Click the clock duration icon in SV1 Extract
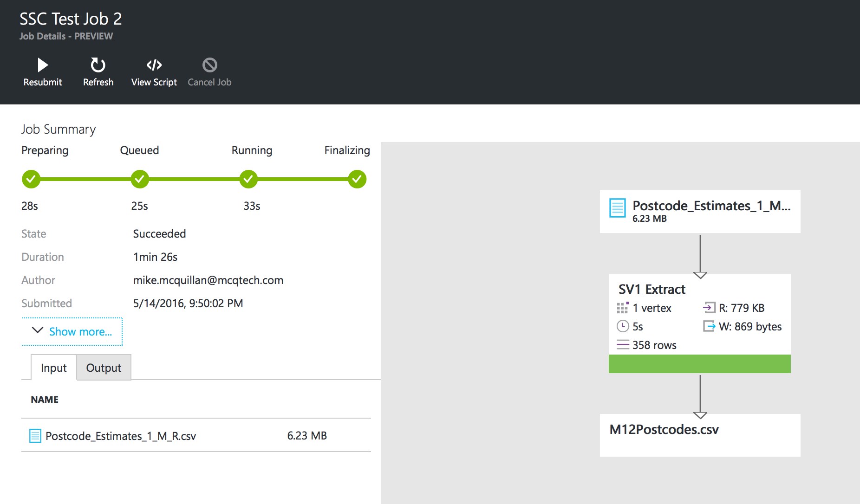 [x=622, y=326]
